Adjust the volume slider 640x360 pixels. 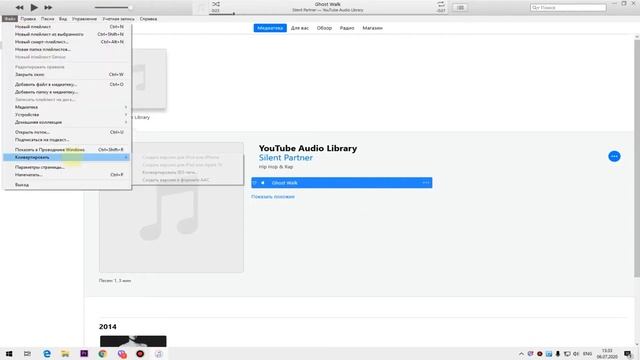113,7
